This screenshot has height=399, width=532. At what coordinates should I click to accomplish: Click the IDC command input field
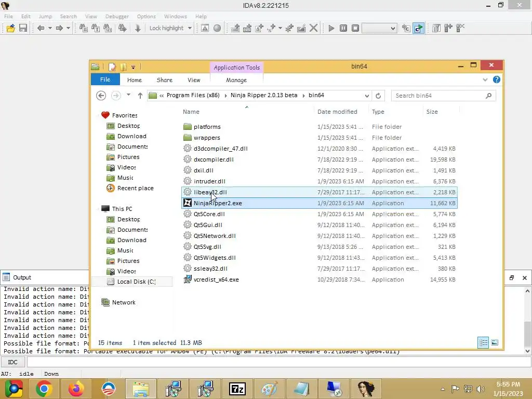278,362
